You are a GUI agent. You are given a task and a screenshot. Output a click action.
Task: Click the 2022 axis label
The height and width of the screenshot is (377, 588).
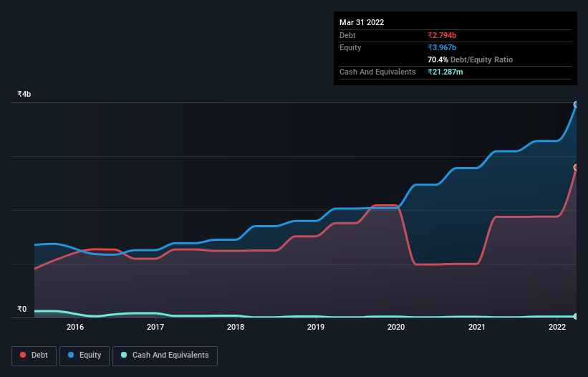pos(557,327)
